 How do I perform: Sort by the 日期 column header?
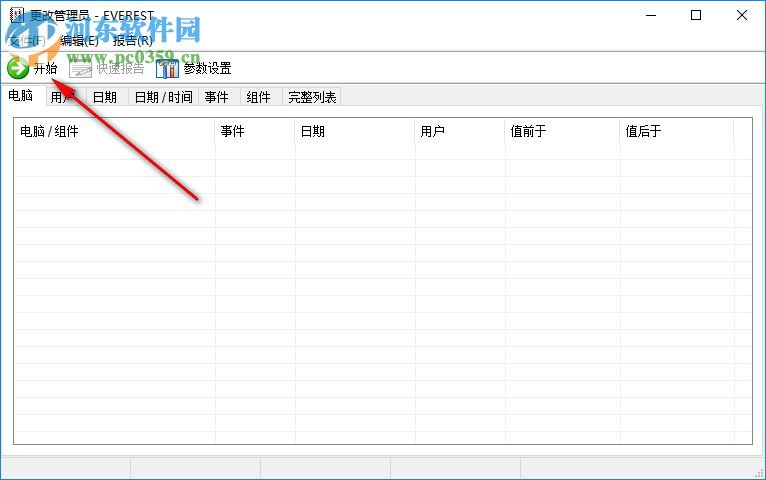click(x=355, y=131)
